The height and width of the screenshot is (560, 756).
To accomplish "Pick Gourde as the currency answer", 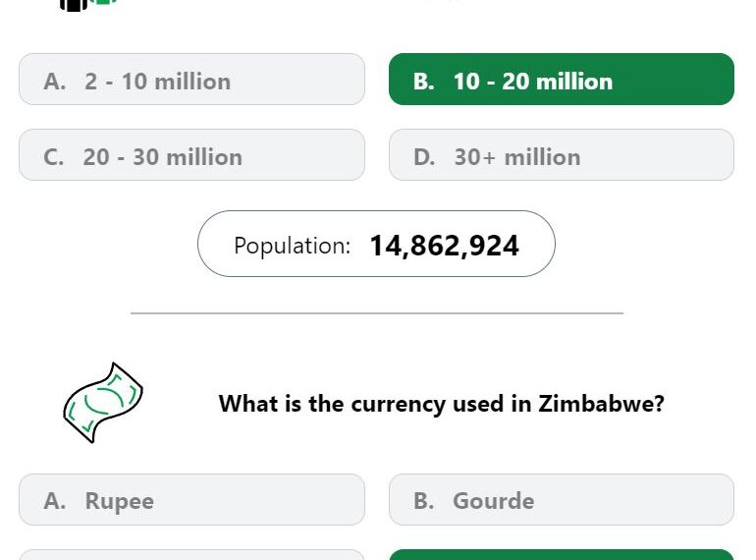I will pyautogui.click(x=562, y=500).
